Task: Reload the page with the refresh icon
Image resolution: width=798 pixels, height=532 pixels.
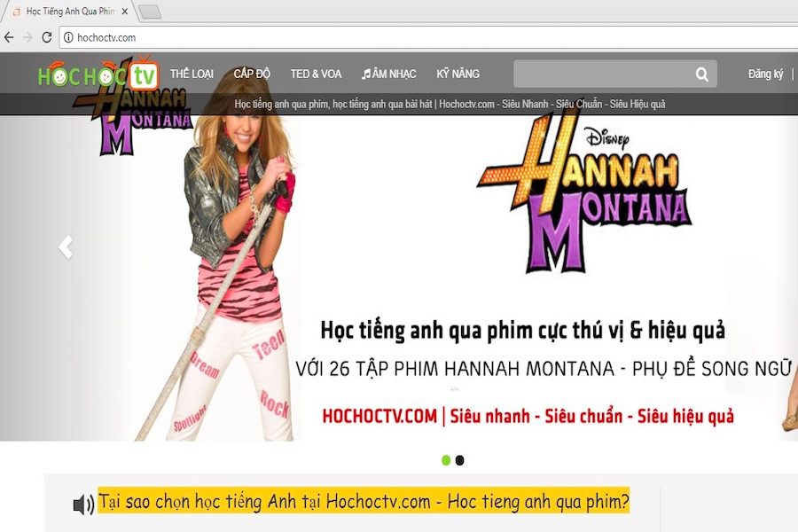Action: (47, 37)
